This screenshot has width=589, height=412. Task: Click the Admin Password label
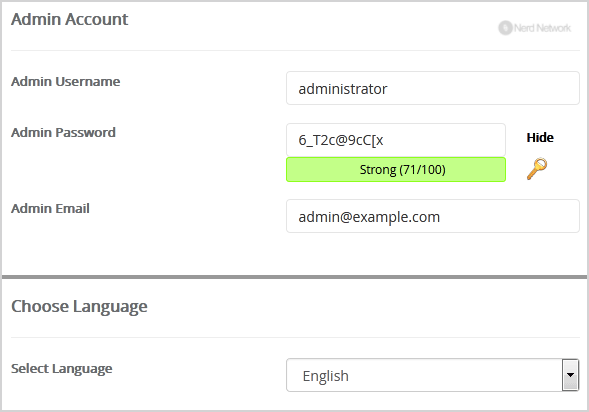[x=63, y=133]
